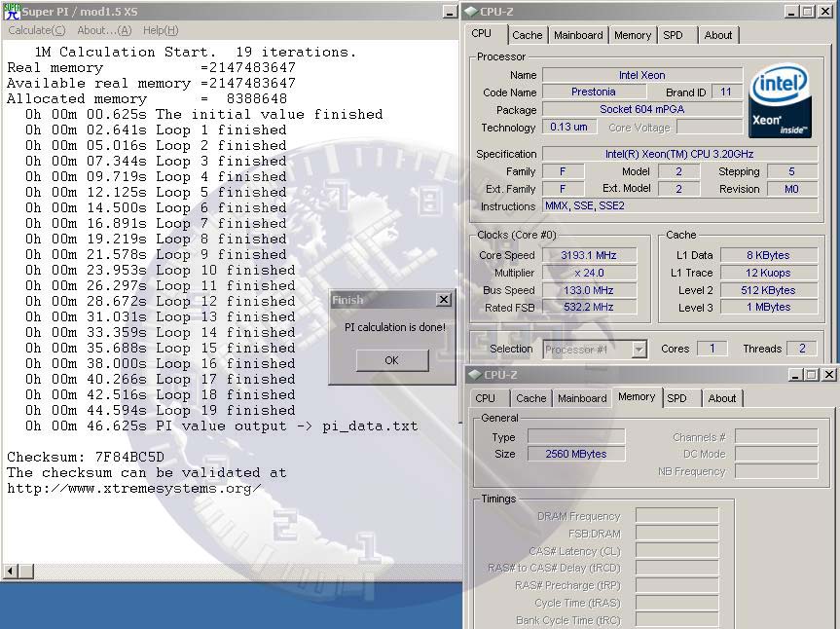Close the Finish dialog
Viewport: 840px width, 629px height.
tap(444, 300)
